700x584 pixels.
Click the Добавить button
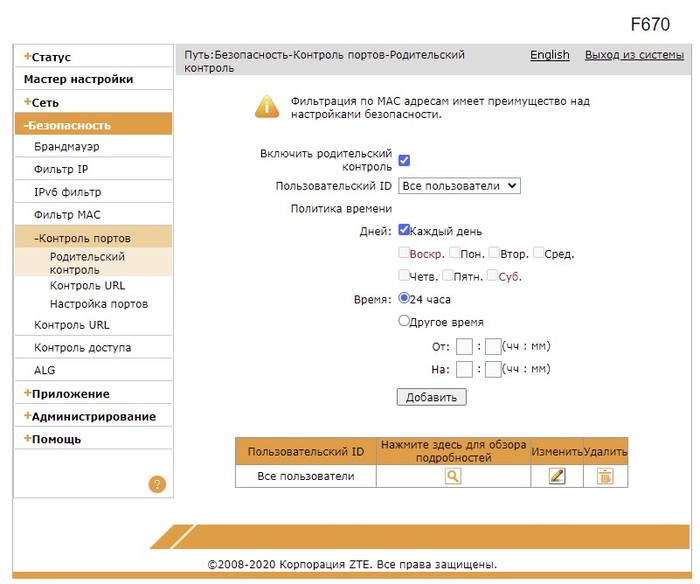click(431, 397)
